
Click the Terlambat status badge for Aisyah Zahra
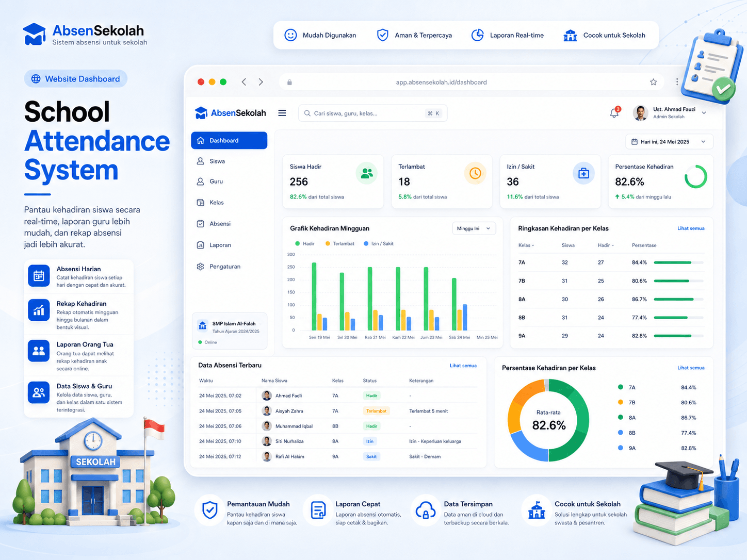pyautogui.click(x=376, y=411)
